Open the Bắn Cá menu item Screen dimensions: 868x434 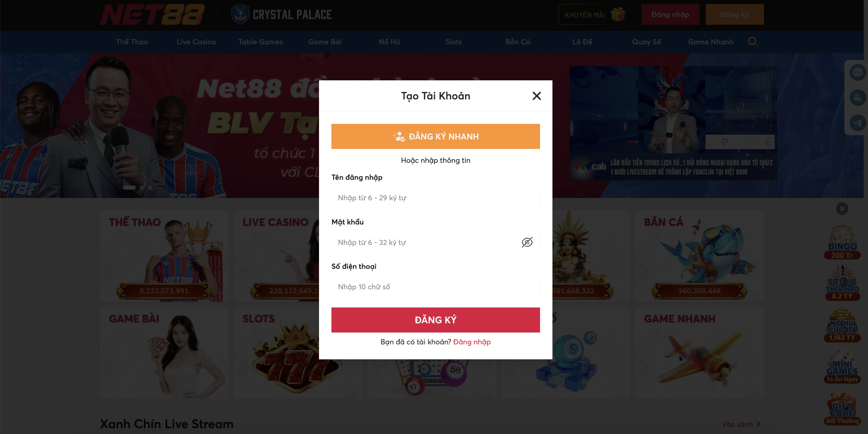pyautogui.click(x=518, y=42)
